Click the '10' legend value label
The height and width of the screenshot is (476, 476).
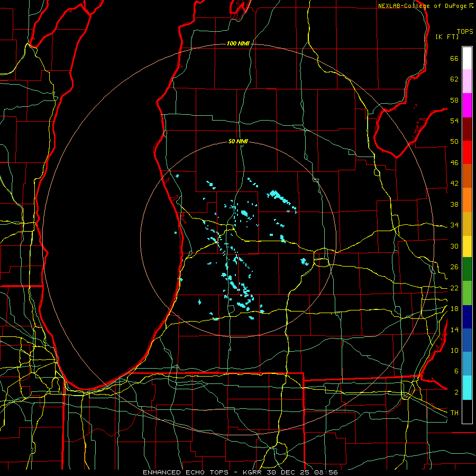tap(454, 351)
